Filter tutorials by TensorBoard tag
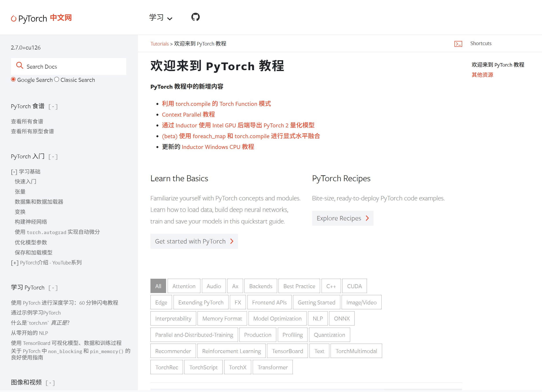542x392 pixels. point(287,351)
